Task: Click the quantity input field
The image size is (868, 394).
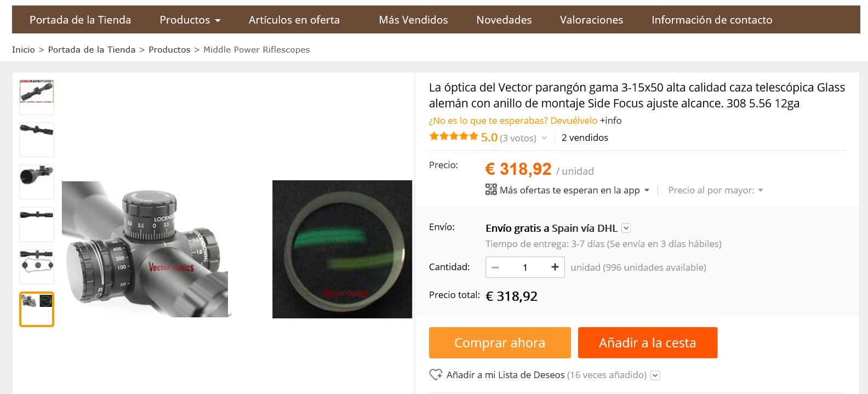Action: pyautogui.click(x=525, y=267)
